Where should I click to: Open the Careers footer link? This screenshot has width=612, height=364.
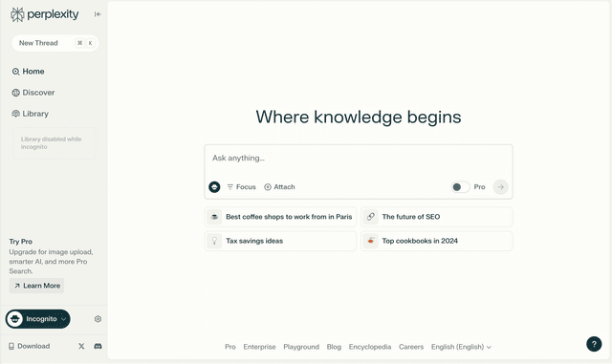(411, 347)
